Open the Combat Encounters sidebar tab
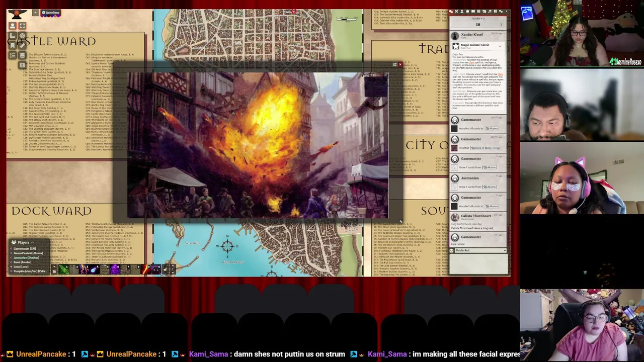The image size is (644, 362). pos(456,12)
